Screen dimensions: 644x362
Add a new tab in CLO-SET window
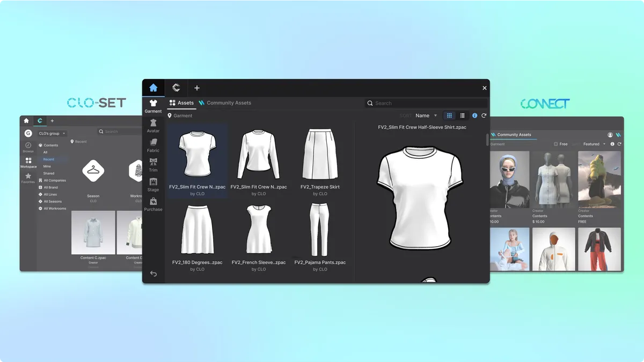pyautogui.click(x=52, y=121)
